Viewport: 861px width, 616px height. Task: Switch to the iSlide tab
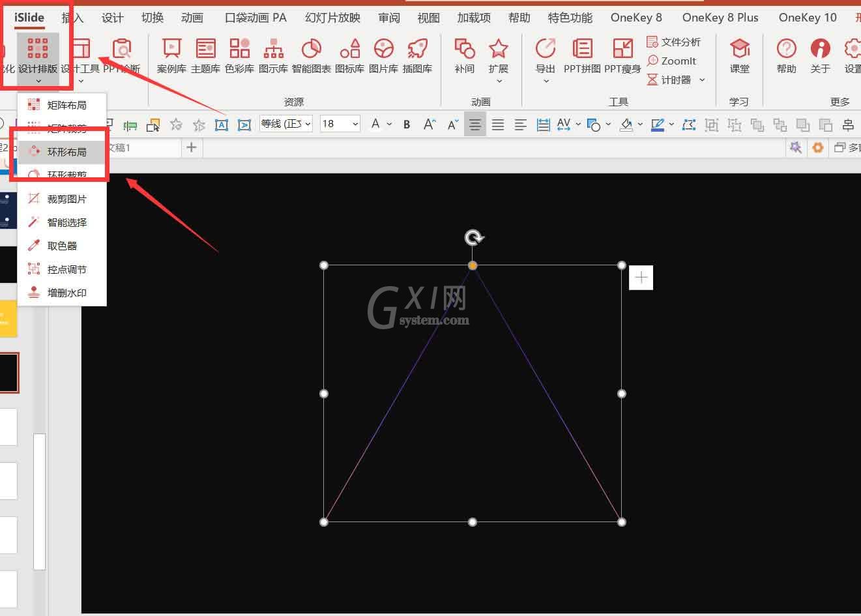(x=29, y=18)
